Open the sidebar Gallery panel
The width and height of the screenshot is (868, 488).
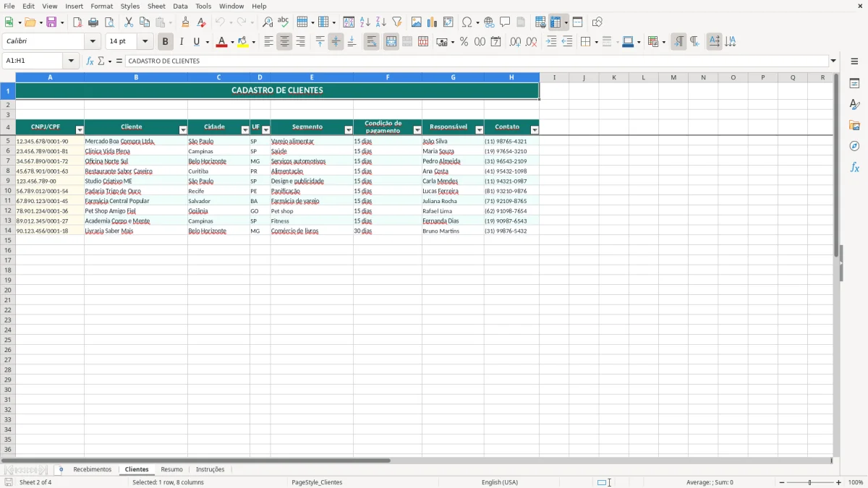click(x=854, y=125)
